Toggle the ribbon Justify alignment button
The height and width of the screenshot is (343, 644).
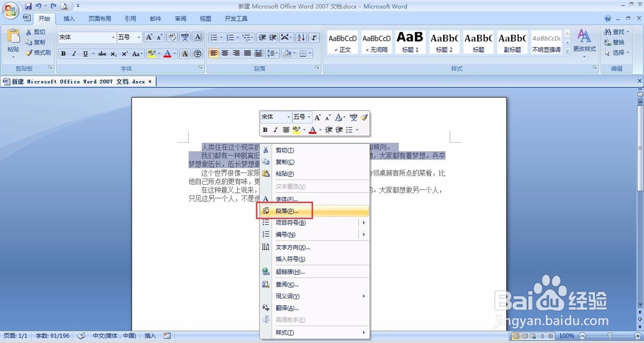click(x=247, y=53)
